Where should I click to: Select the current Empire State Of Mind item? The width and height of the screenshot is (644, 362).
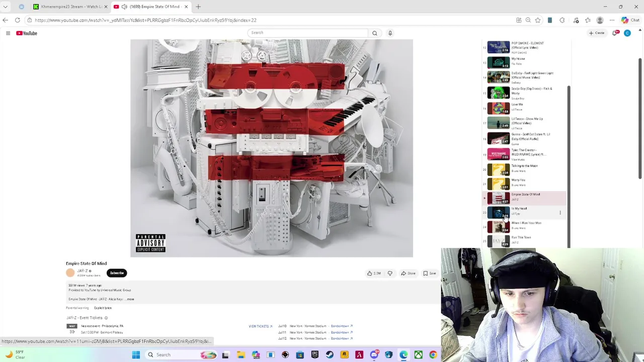click(523, 198)
